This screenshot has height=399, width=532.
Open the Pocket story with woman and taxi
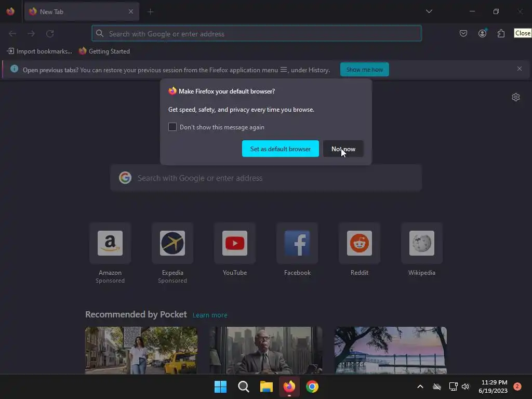[141, 350]
